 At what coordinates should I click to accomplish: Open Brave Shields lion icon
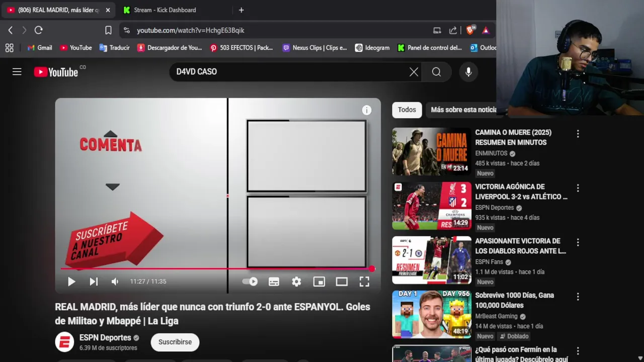pos(470,30)
